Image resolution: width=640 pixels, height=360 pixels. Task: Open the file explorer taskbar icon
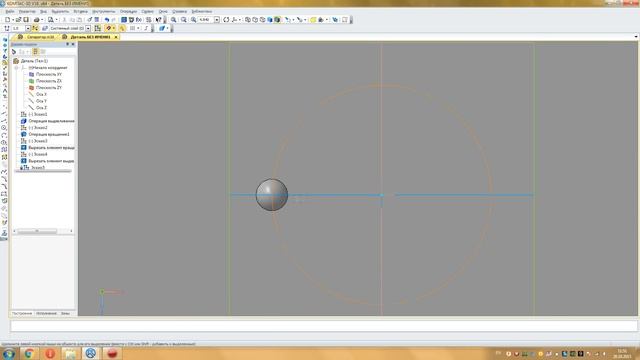(70, 353)
